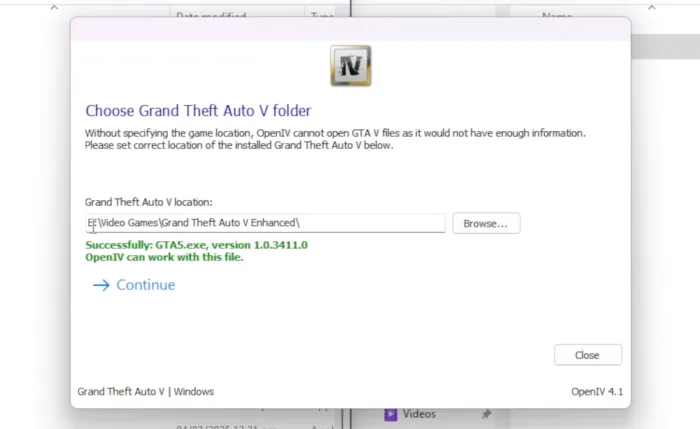Viewport: 700px width, 429px height.
Task: Click the 'Choose Grand Theft Auto V folder' heading
Action: pyautogui.click(x=198, y=111)
